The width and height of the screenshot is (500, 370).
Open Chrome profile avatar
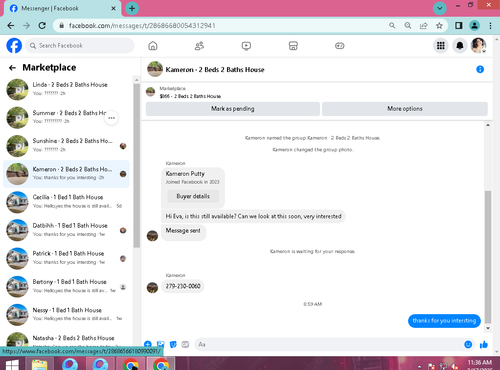[474, 26]
